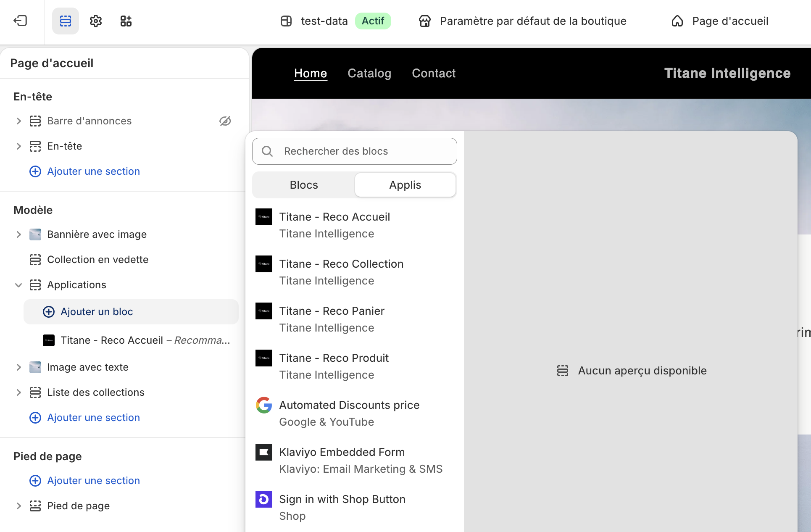Add a section in En-tête group

pyautogui.click(x=85, y=171)
